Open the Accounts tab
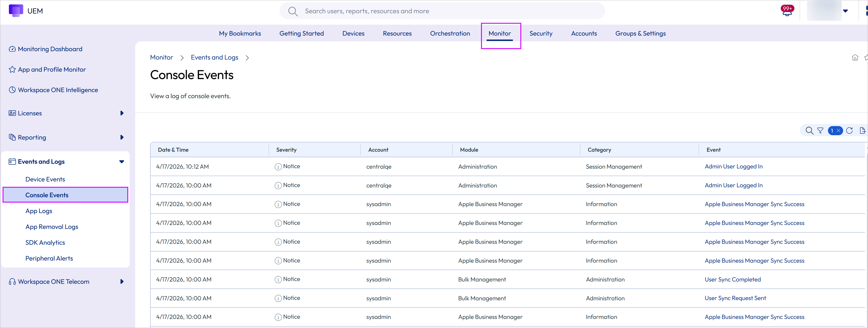This screenshot has width=868, height=328. pyautogui.click(x=584, y=33)
